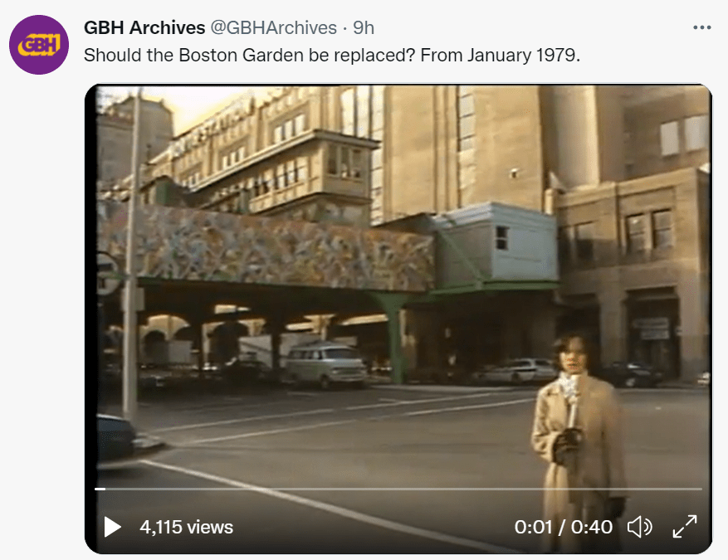
Task: Click the tweet text about Boston Garden
Action: coord(332,56)
